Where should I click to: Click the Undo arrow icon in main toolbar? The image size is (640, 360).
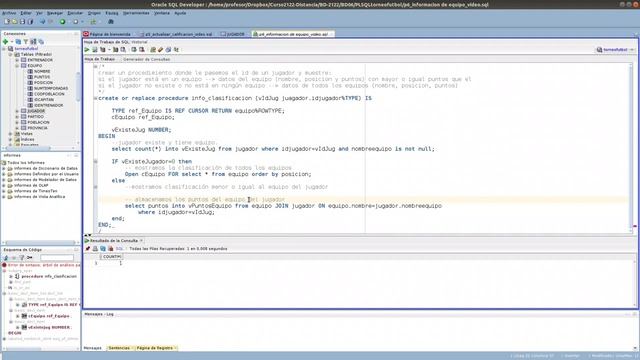[42, 22]
